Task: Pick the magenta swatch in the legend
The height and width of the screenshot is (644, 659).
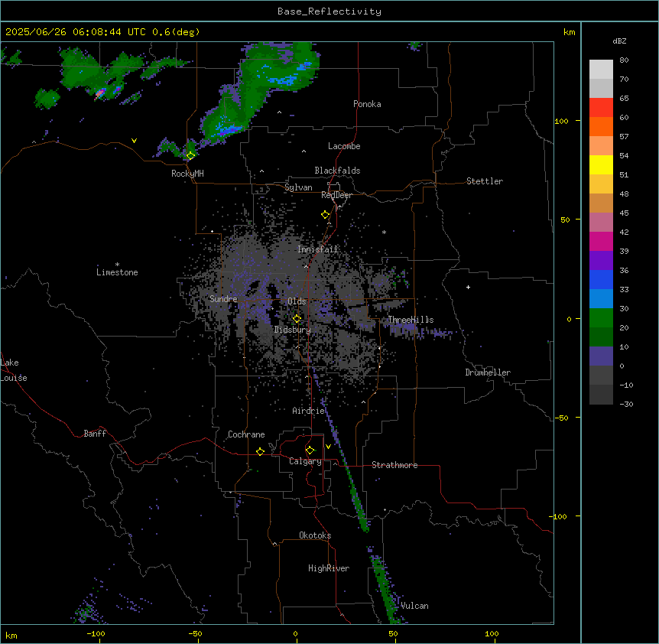Action: coord(601,242)
